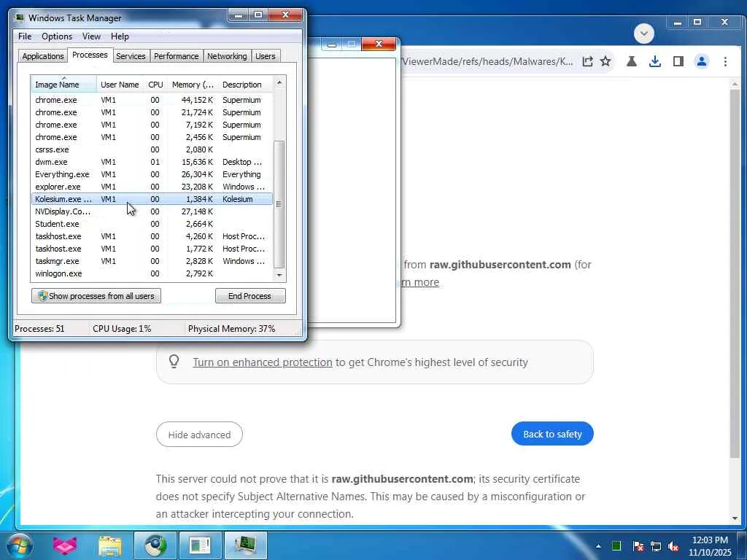The width and height of the screenshot is (747, 560).
Task: Open File Explorer from the taskbar
Action: pyautogui.click(x=110, y=545)
